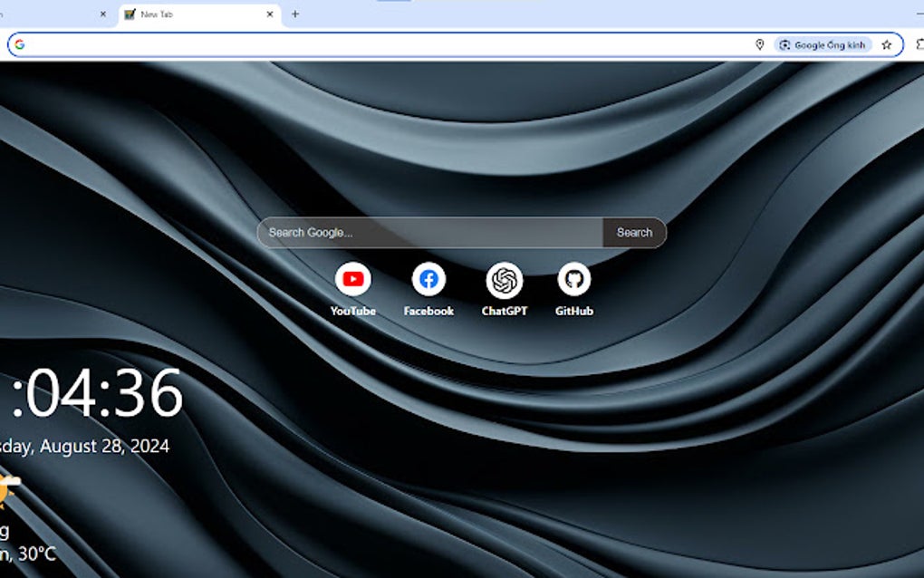This screenshot has width=924, height=578.
Task: Open a new tab with the plus button
Action: (x=295, y=14)
